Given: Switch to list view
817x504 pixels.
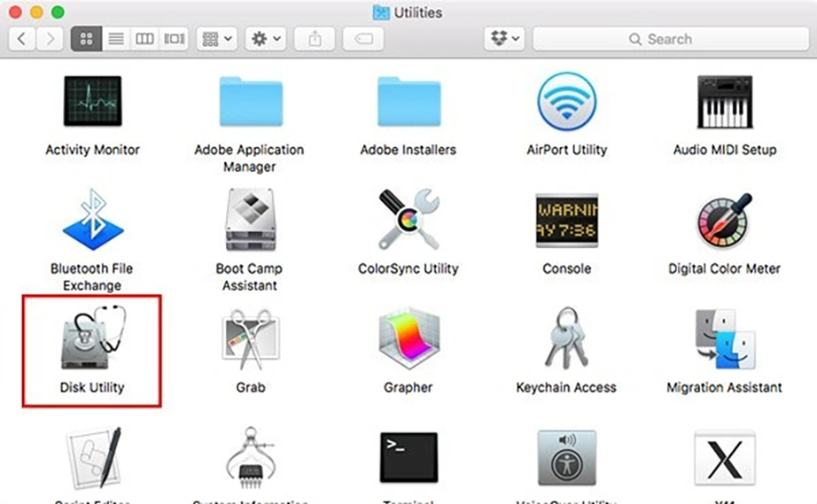Looking at the screenshot, I should [116, 38].
